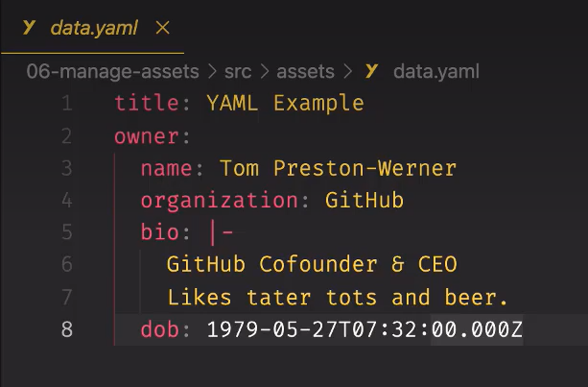Click the owner key on line 2
Image resolution: width=588 pixels, height=387 pixels.
click(147, 135)
